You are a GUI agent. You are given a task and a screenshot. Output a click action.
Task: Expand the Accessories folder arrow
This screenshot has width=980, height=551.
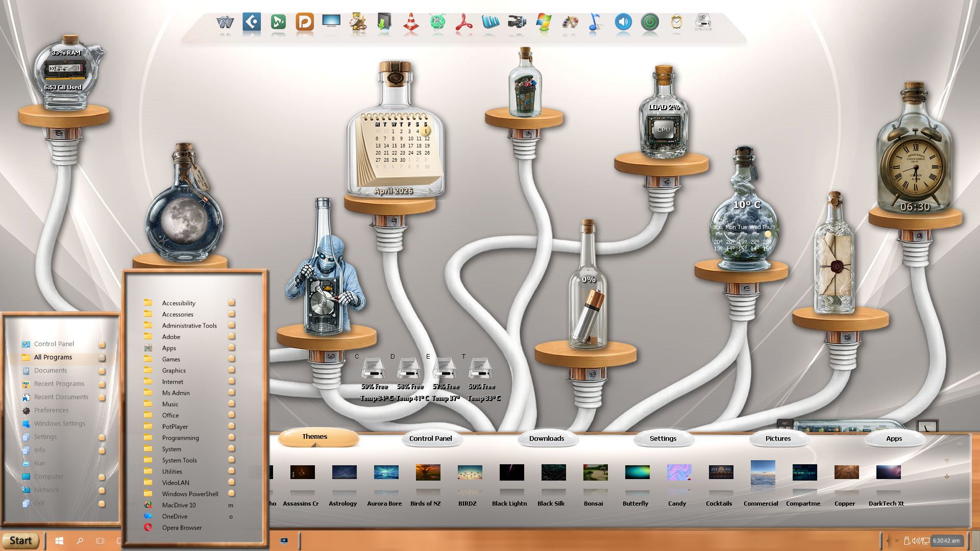231,314
